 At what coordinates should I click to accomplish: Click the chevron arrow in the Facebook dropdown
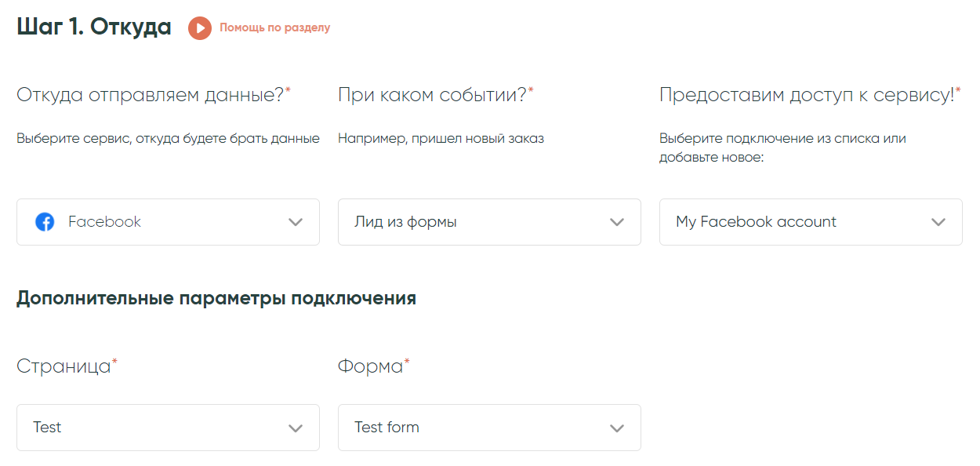pyautogui.click(x=296, y=222)
